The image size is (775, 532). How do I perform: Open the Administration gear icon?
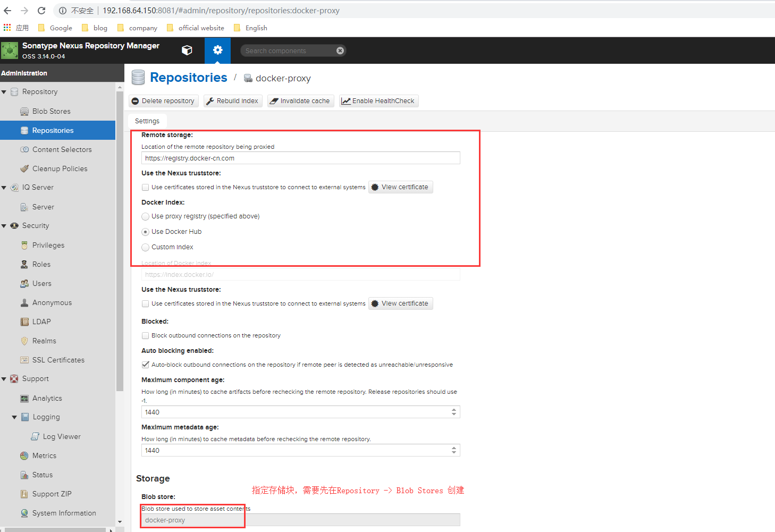click(217, 50)
